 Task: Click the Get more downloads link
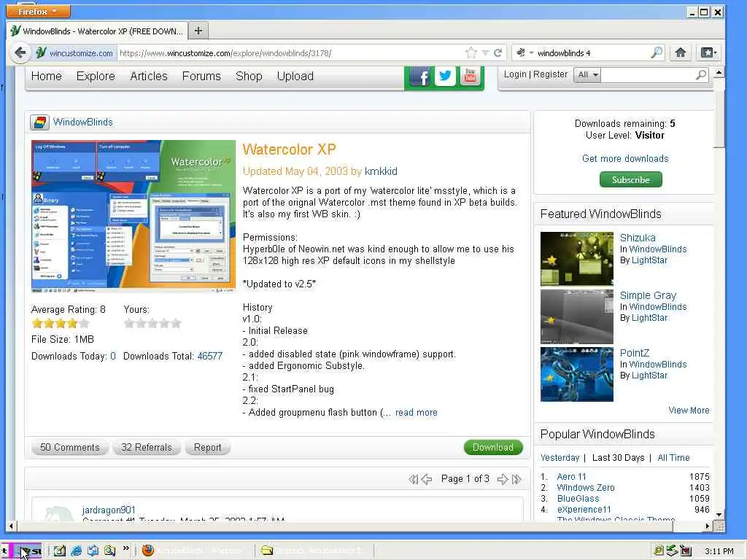625,158
